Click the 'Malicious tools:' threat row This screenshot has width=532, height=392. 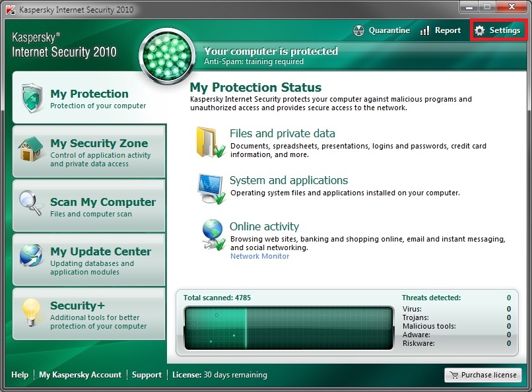[456, 326]
